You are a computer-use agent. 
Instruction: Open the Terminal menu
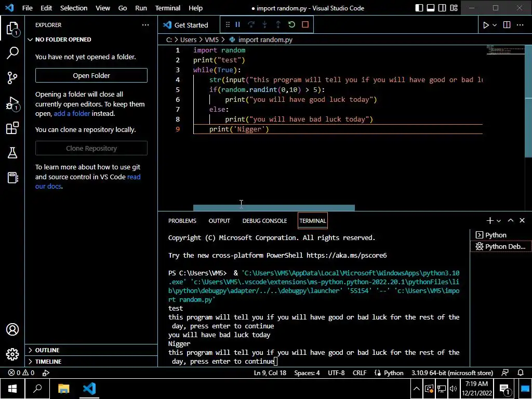point(168,8)
